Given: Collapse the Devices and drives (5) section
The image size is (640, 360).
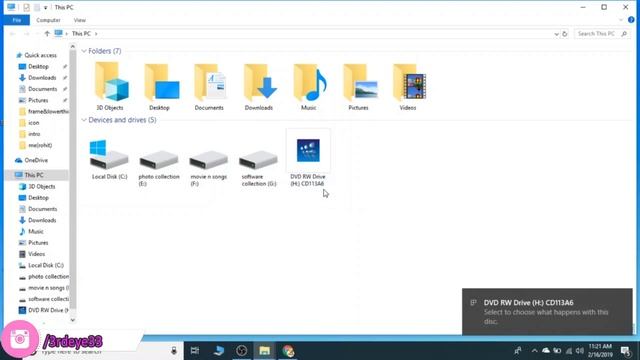Looking at the screenshot, I should pos(84,120).
